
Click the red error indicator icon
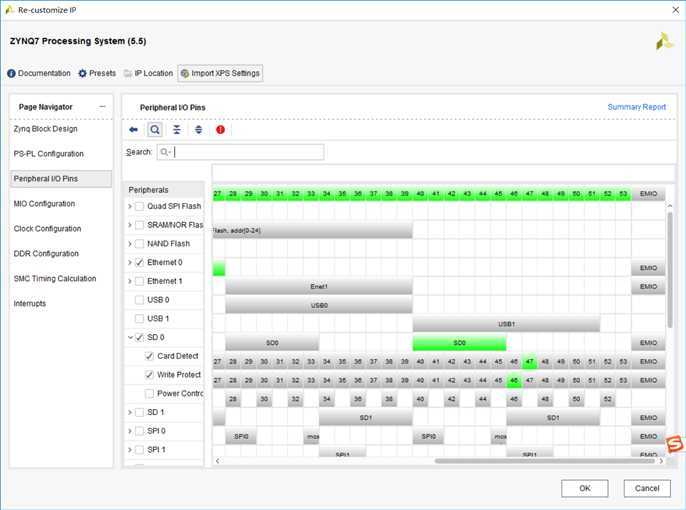tap(220, 129)
